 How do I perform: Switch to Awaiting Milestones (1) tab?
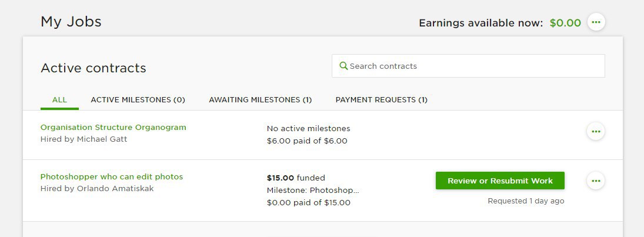point(261,100)
